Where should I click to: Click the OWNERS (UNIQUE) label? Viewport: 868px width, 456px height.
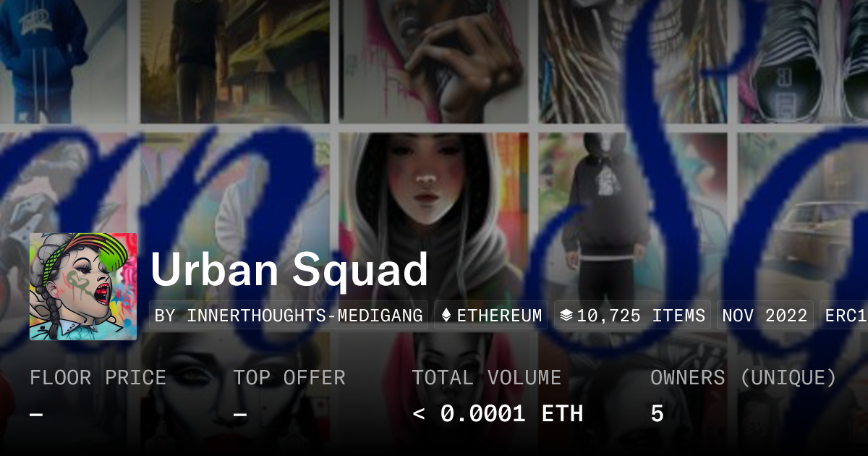[x=744, y=378]
